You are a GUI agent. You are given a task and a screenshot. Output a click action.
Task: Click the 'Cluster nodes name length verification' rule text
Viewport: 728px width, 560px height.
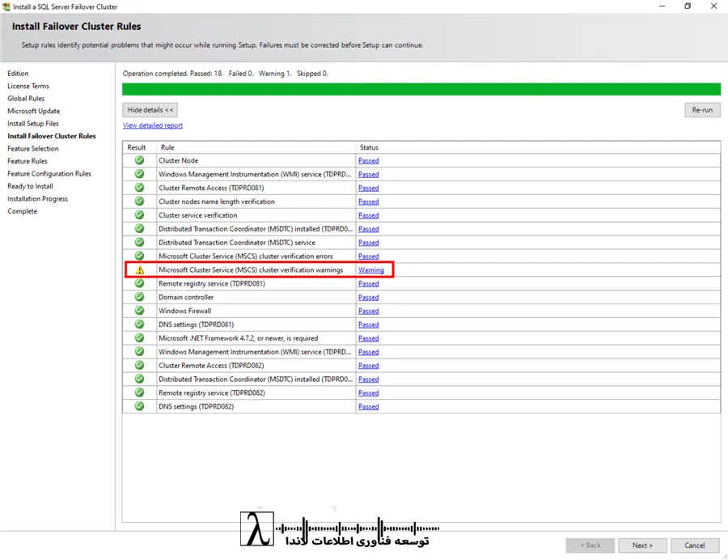[x=217, y=202]
